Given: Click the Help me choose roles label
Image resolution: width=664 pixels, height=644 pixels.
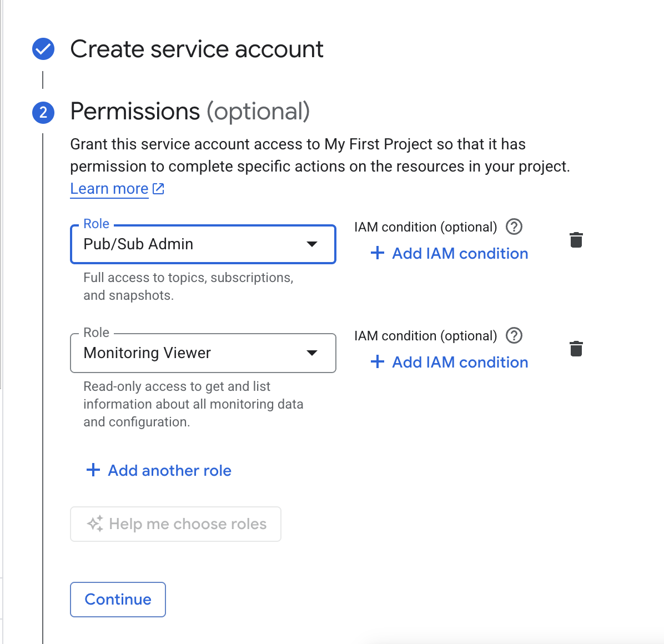Looking at the screenshot, I should [188, 524].
